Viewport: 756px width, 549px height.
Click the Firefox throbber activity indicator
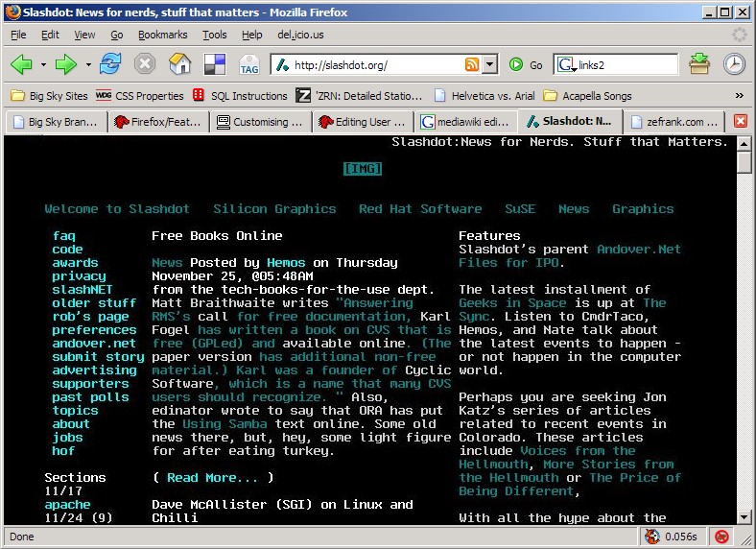pyautogui.click(x=739, y=35)
